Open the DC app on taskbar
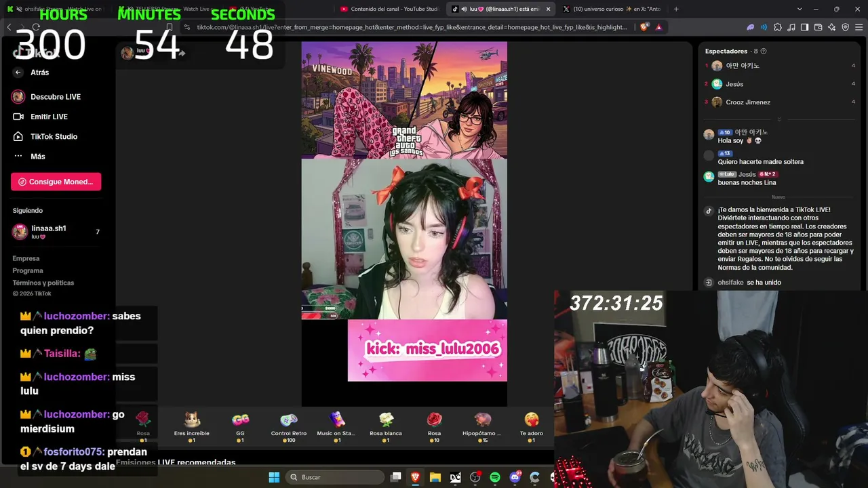 (455, 477)
